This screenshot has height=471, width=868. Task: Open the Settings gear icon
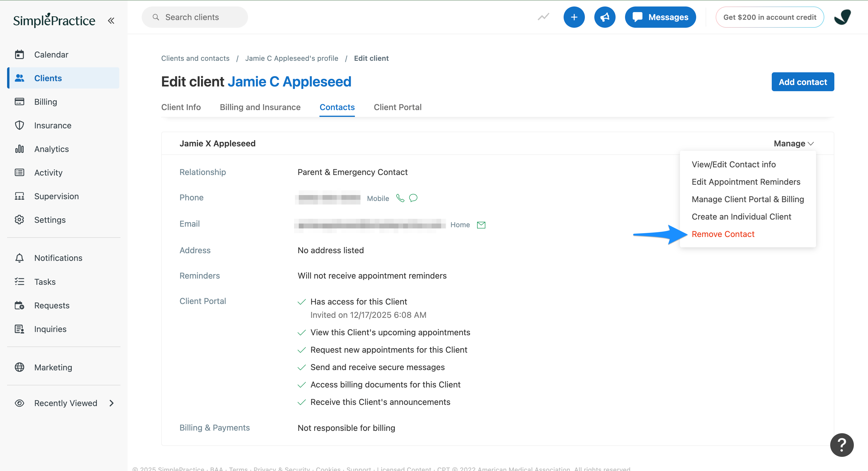click(19, 220)
